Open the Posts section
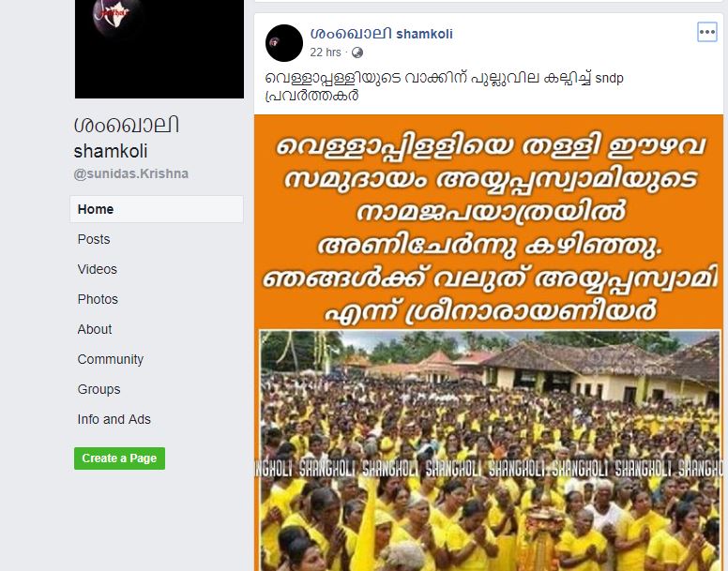 coord(94,239)
